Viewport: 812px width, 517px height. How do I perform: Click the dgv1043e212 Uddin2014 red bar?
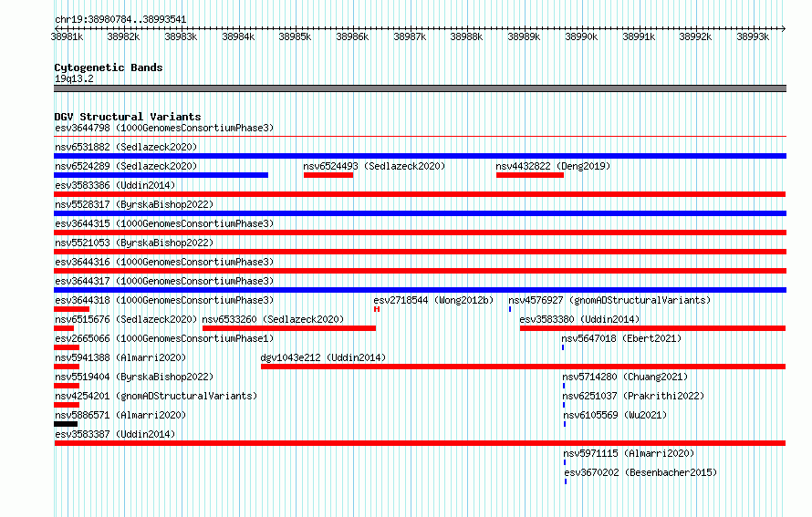pyautogui.click(x=523, y=367)
